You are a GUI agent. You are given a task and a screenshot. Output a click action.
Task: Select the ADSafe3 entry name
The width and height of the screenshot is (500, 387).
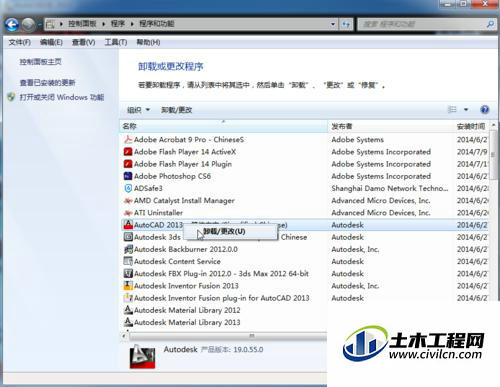tap(148, 188)
